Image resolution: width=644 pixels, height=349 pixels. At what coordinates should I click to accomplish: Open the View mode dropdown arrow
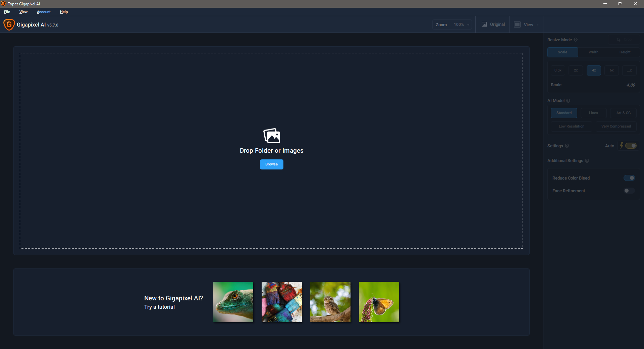coord(537,25)
